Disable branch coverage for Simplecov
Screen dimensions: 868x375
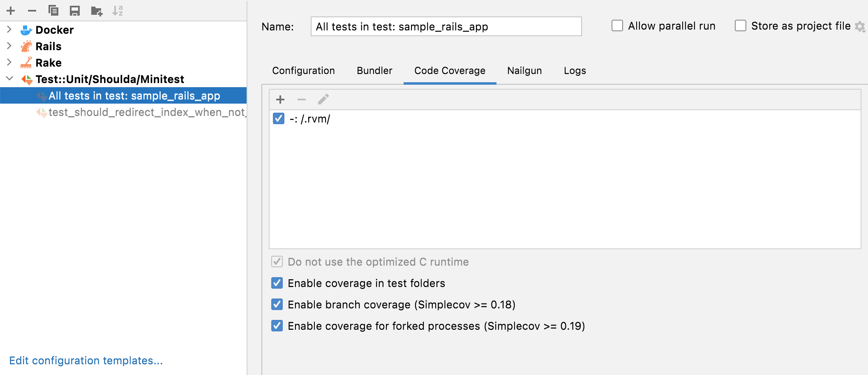(x=277, y=304)
